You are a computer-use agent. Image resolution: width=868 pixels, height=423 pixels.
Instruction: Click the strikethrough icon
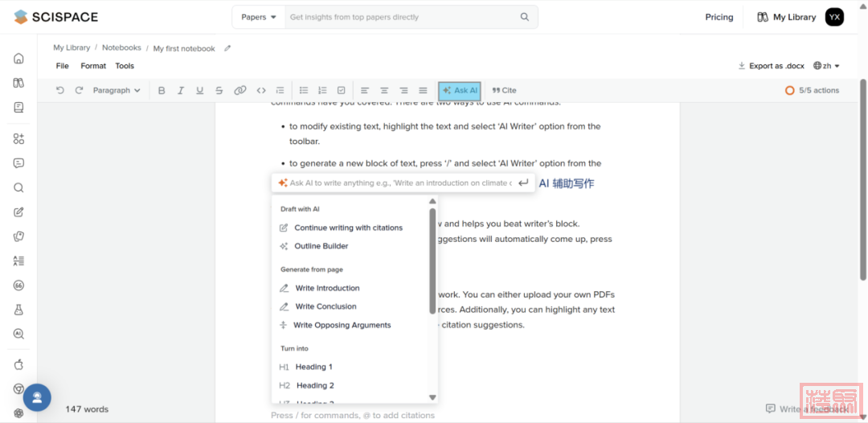pos(219,91)
